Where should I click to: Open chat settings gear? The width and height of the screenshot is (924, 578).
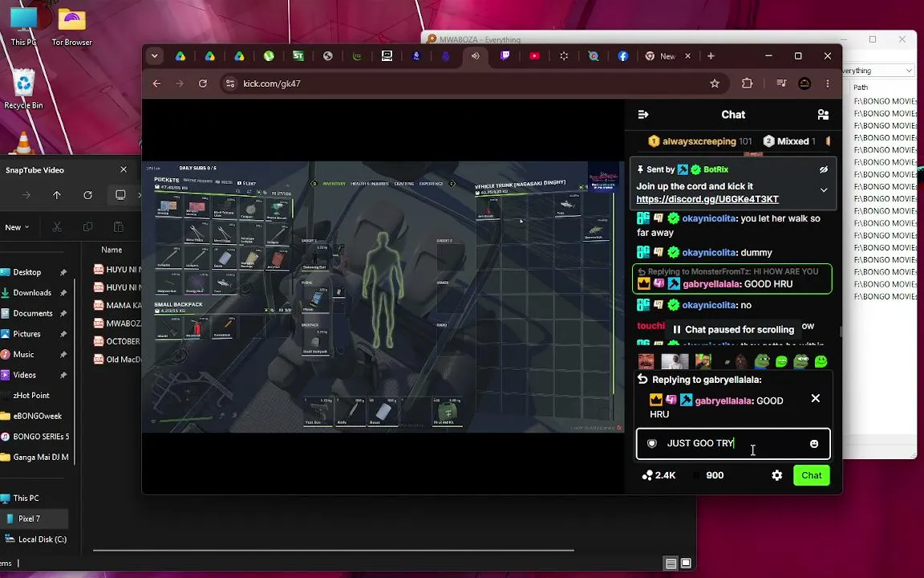coord(776,475)
